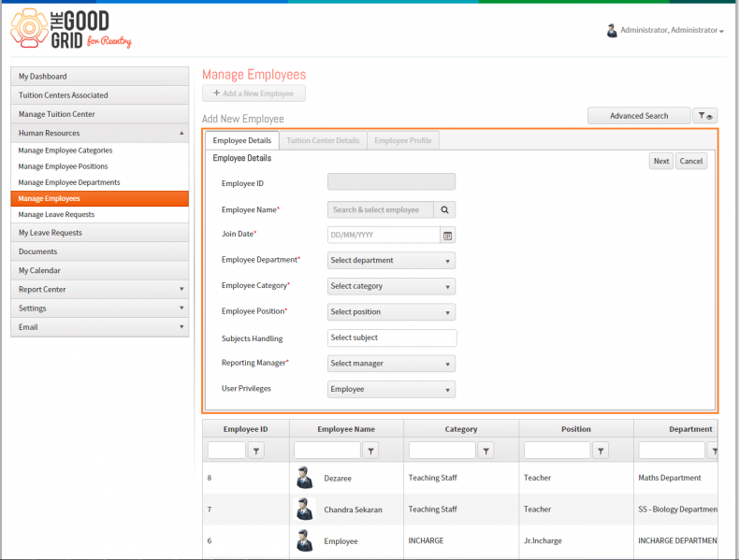Open Manage Employee Positions
The image size is (739, 560).
pyautogui.click(x=99, y=166)
